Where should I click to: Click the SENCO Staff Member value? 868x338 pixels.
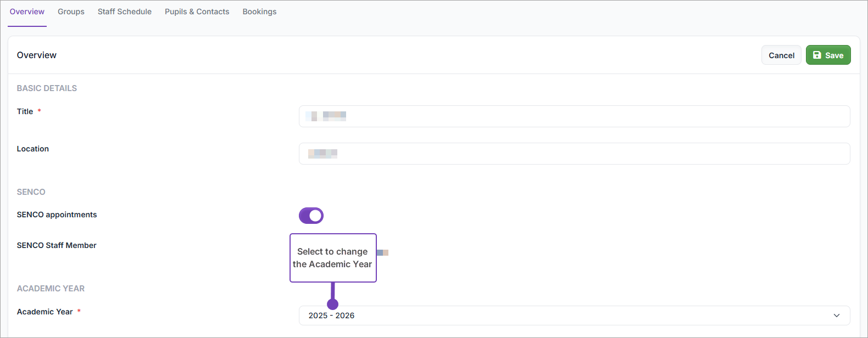tap(382, 252)
